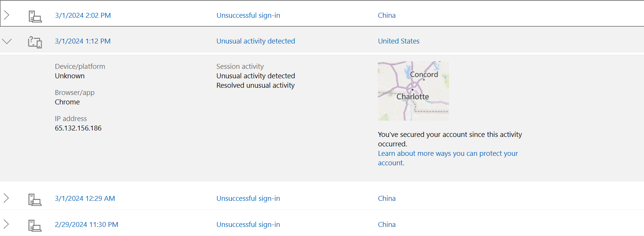Image resolution: width=644 pixels, height=236 pixels.
Task: Click China on the 12:29 AM row
Action: pyautogui.click(x=386, y=198)
